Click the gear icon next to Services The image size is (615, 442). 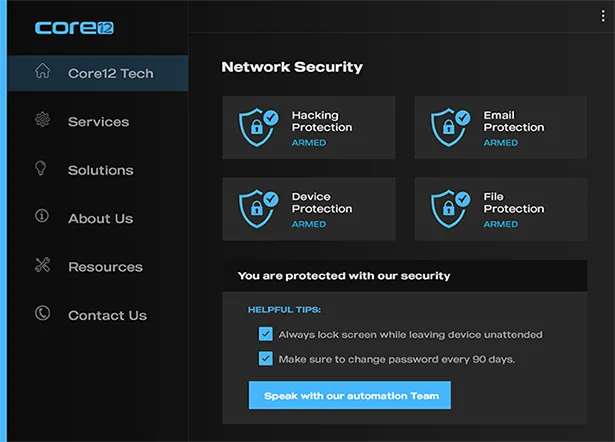42,120
